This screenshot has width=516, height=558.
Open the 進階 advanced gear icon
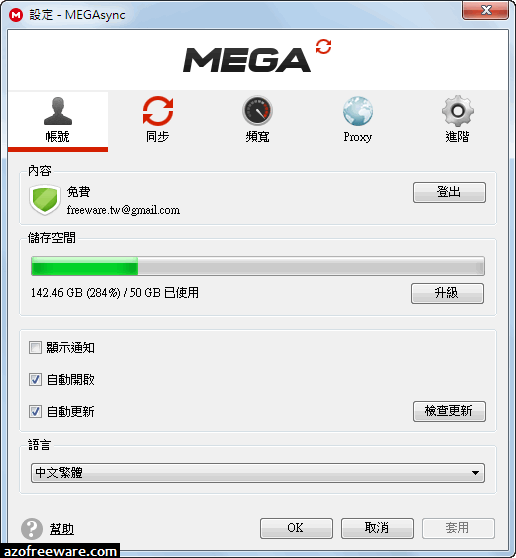[458, 111]
